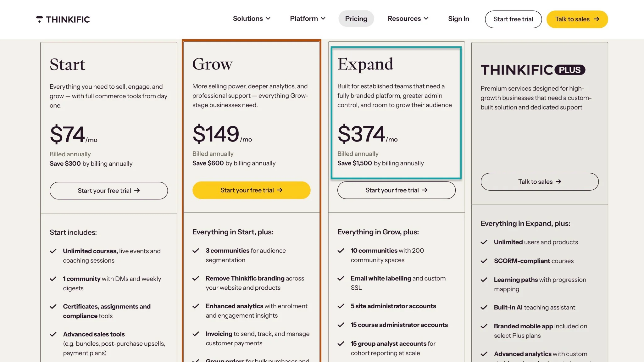This screenshot has height=362, width=644.
Task: Click checkmark beside 10 communities feature
Action: [341, 251]
